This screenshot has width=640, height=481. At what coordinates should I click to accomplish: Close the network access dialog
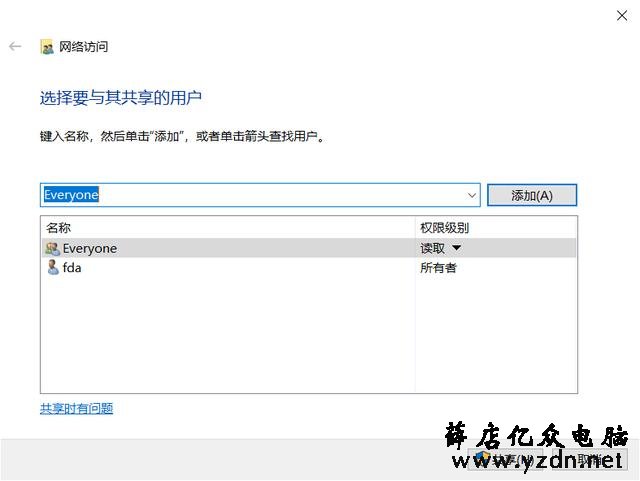[622, 16]
